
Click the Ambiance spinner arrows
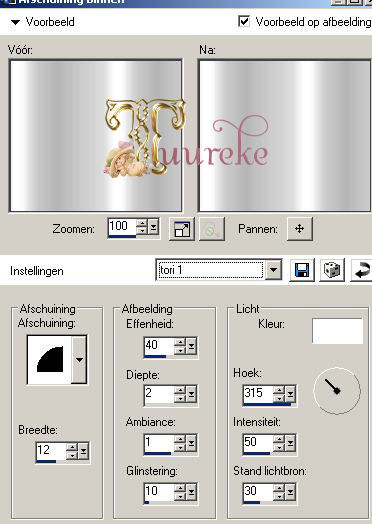(x=180, y=443)
